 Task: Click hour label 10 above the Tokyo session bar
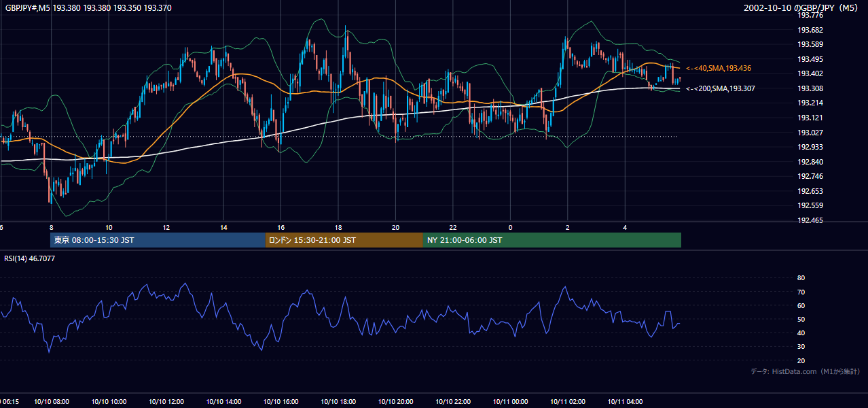tap(109, 227)
